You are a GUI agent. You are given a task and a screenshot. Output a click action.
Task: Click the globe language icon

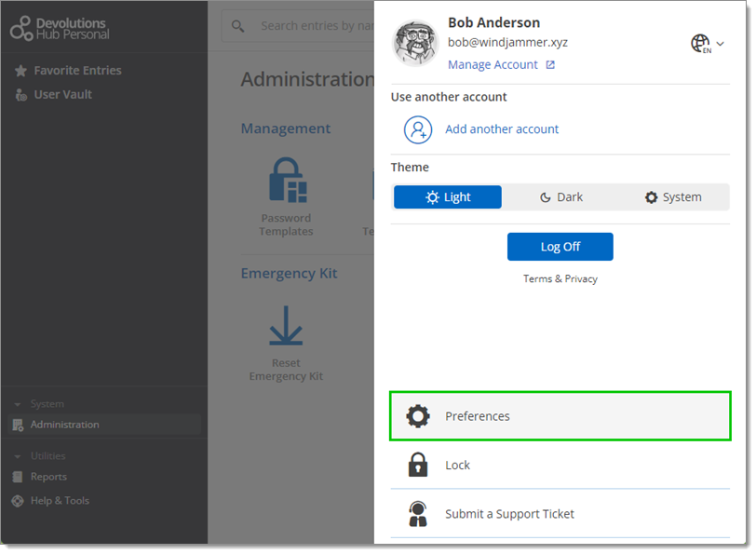pos(700,44)
